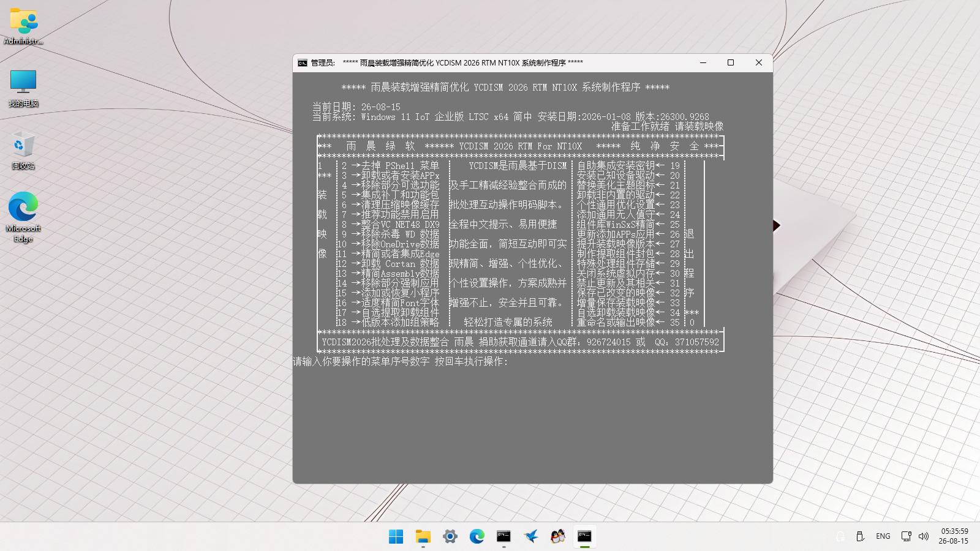The image size is (980, 551).
Task: Select the 回收站 recycle bin icon
Action: (x=23, y=151)
